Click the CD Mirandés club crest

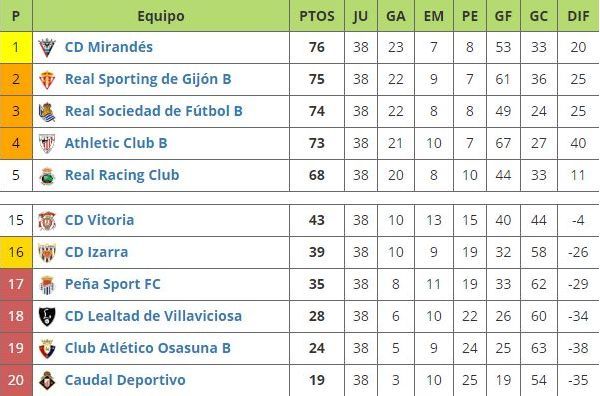point(47,48)
